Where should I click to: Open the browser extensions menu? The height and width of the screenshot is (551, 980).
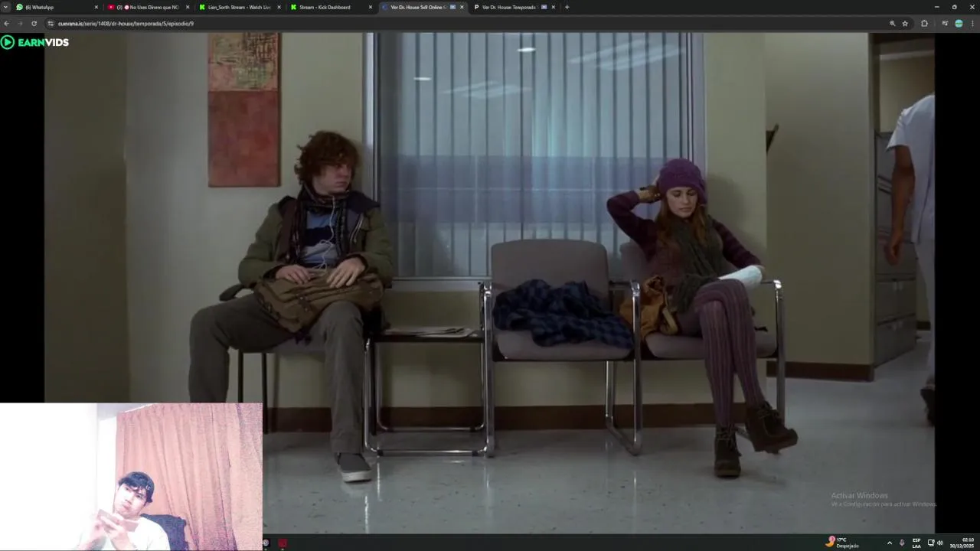tap(924, 24)
